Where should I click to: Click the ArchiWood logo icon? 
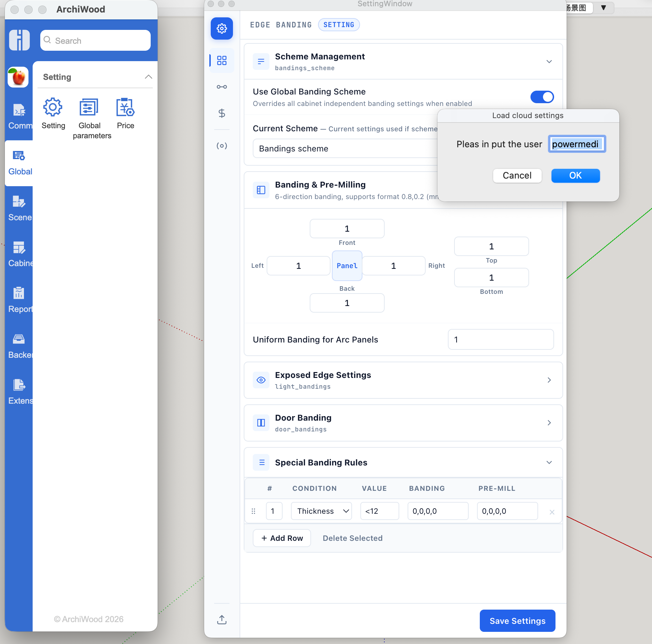coord(19,40)
